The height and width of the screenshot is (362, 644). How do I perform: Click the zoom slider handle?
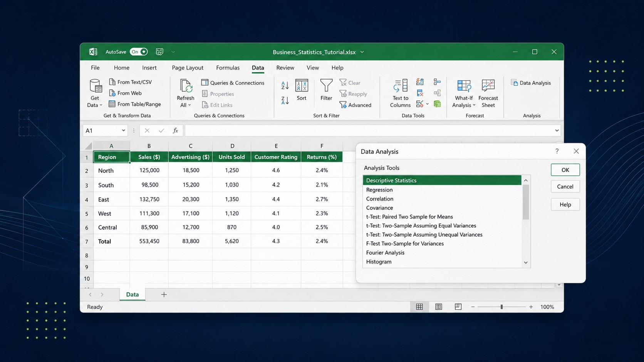[x=501, y=307]
